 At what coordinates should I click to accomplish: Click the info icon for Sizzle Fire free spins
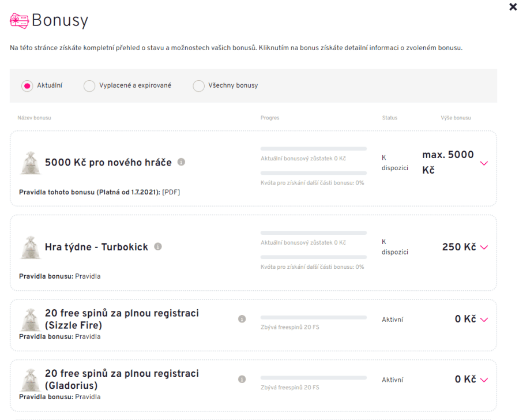point(242,318)
